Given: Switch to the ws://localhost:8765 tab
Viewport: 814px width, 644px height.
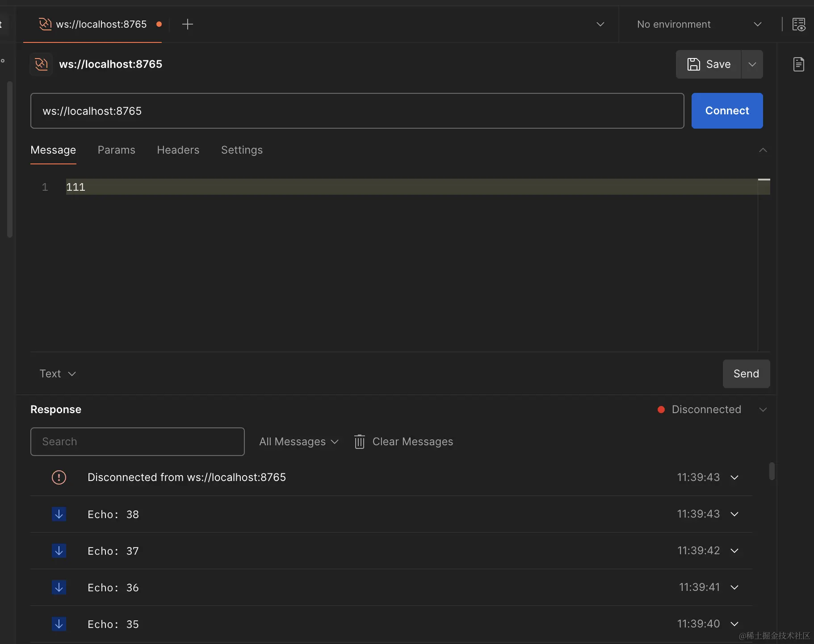Looking at the screenshot, I should point(92,24).
